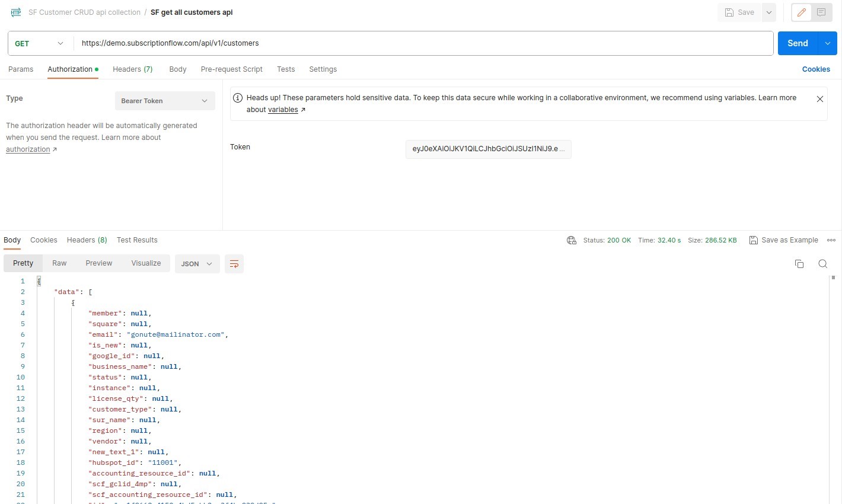Toggle word wrap icon in response toolbar
The image size is (842, 504).
pyautogui.click(x=234, y=264)
